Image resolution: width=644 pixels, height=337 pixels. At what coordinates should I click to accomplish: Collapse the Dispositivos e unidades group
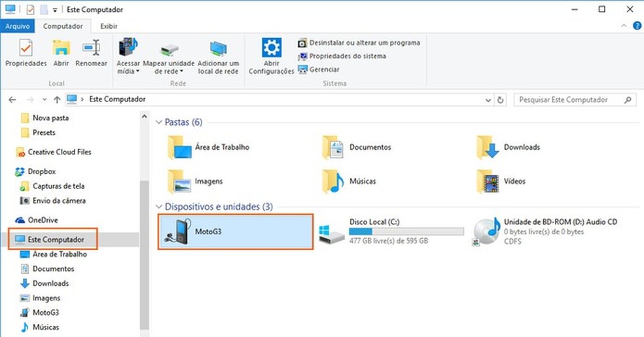click(158, 207)
